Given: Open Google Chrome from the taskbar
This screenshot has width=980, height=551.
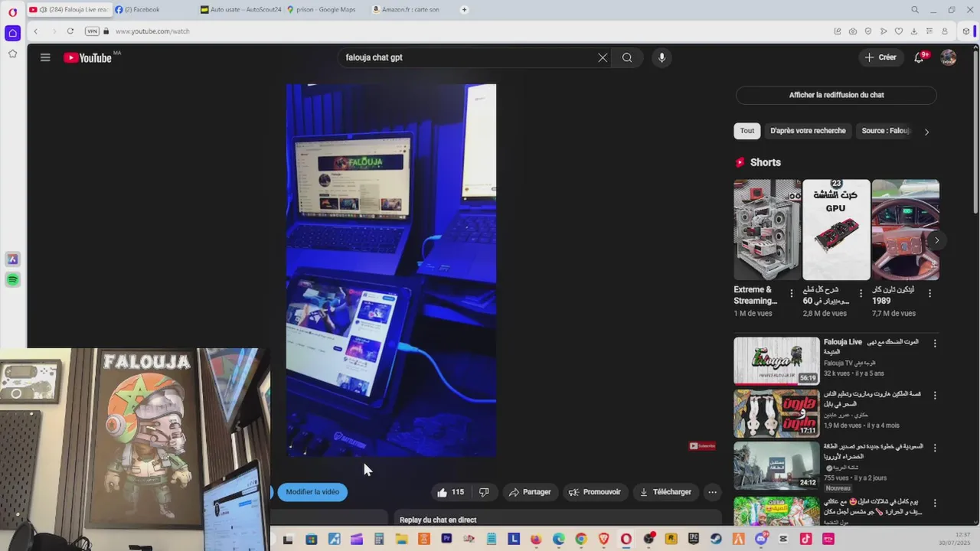Looking at the screenshot, I should tap(581, 539).
